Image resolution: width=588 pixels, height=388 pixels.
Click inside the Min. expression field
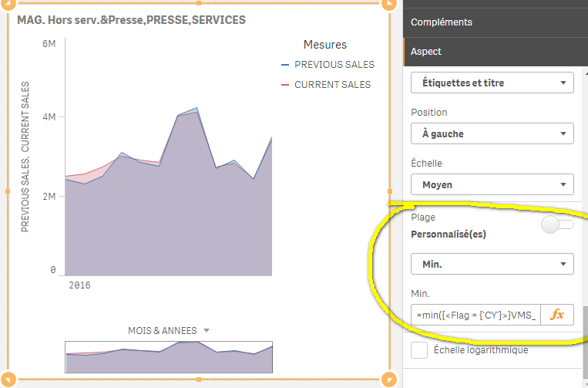(475, 315)
